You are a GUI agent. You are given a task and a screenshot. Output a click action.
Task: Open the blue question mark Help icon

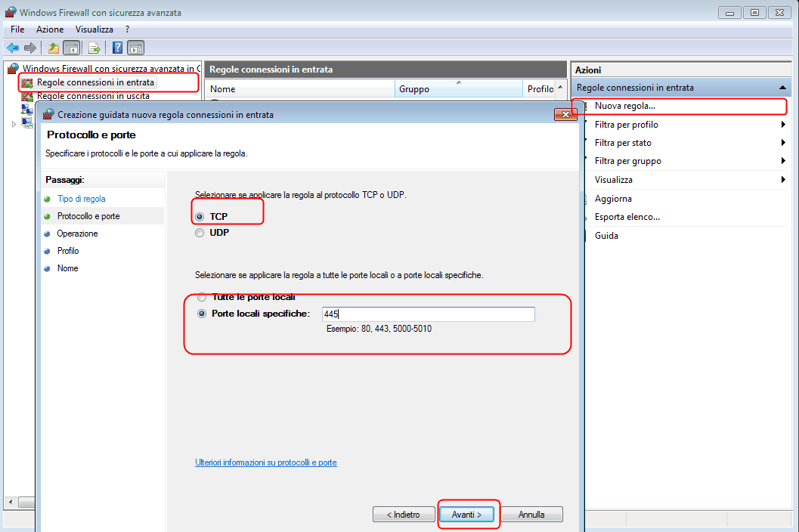[x=118, y=48]
